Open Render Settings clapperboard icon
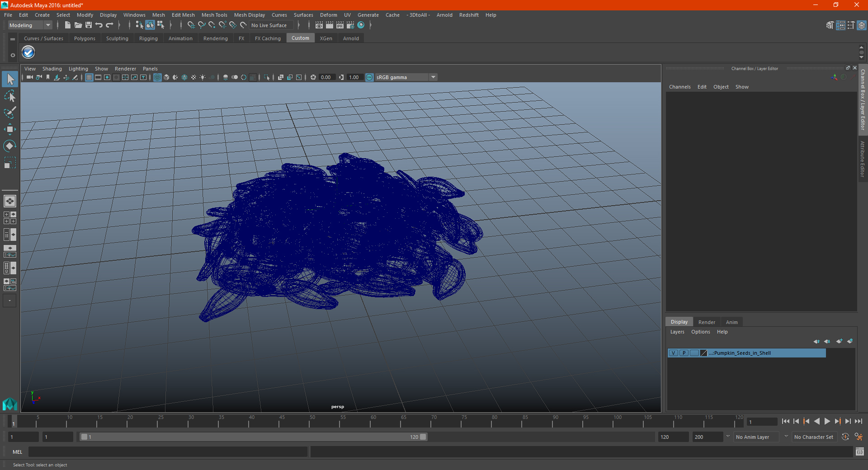868x470 pixels. click(x=350, y=25)
